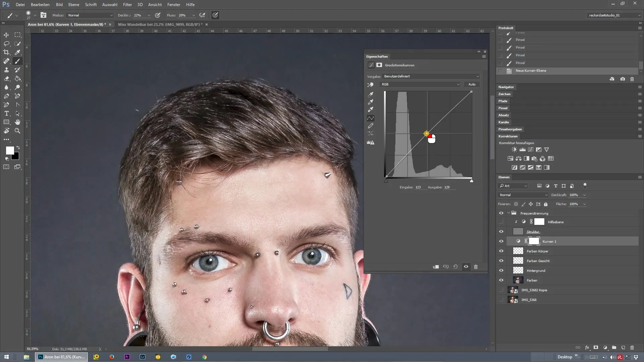Select the Dodge tool

(17, 87)
